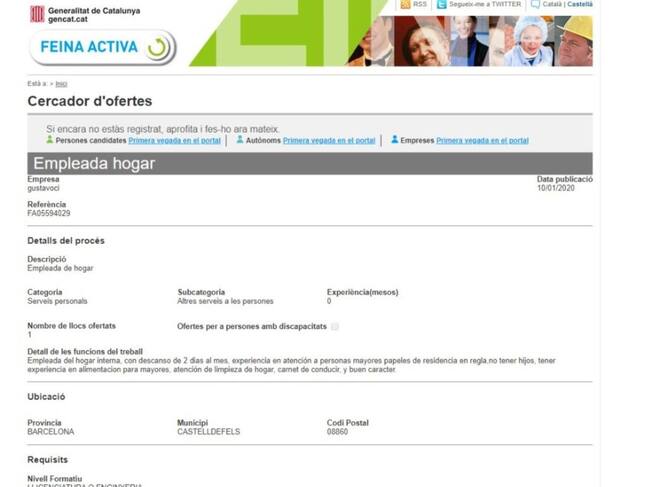Switch language to Català
This screenshot has height=487, width=650.
tap(552, 4)
